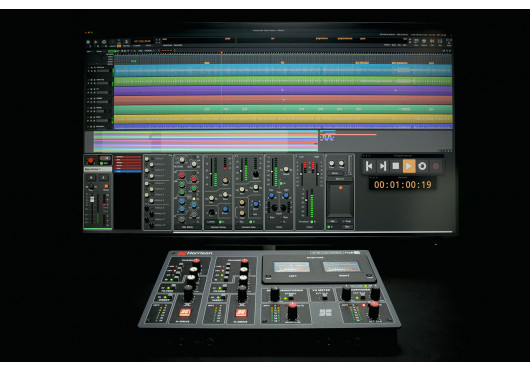The image size is (530, 371).
Task: Click the black knob at compressor module bottom
Action: pyautogui.click(x=212, y=212)
